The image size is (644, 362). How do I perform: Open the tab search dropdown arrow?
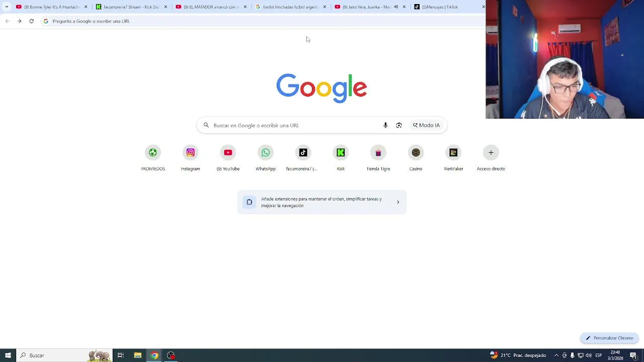(7, 7)
